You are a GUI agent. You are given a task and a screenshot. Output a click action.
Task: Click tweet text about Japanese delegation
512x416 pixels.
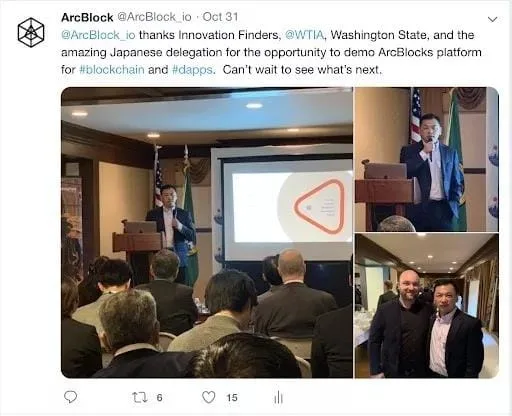pyautogui.click(x=271, y=53)
